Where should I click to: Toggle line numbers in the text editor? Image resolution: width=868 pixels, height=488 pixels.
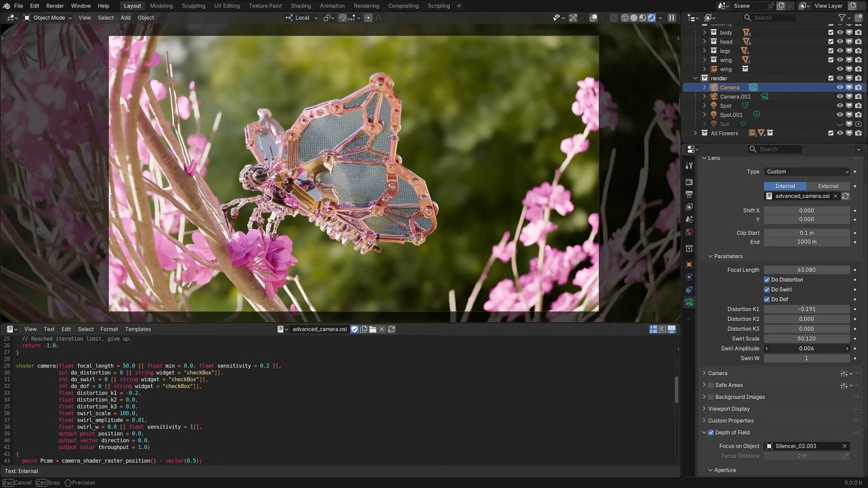coord(653,329)
